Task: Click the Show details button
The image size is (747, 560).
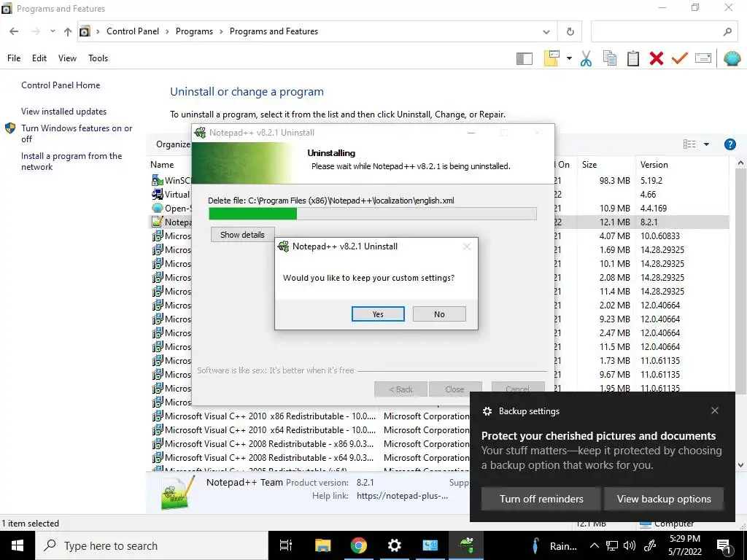Action: 242,234
